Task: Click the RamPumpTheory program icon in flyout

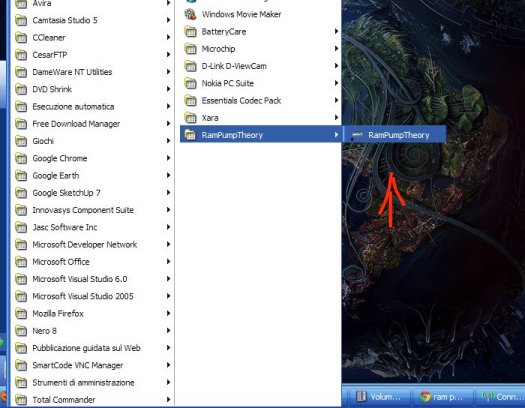Action: (x=357, y=135)
